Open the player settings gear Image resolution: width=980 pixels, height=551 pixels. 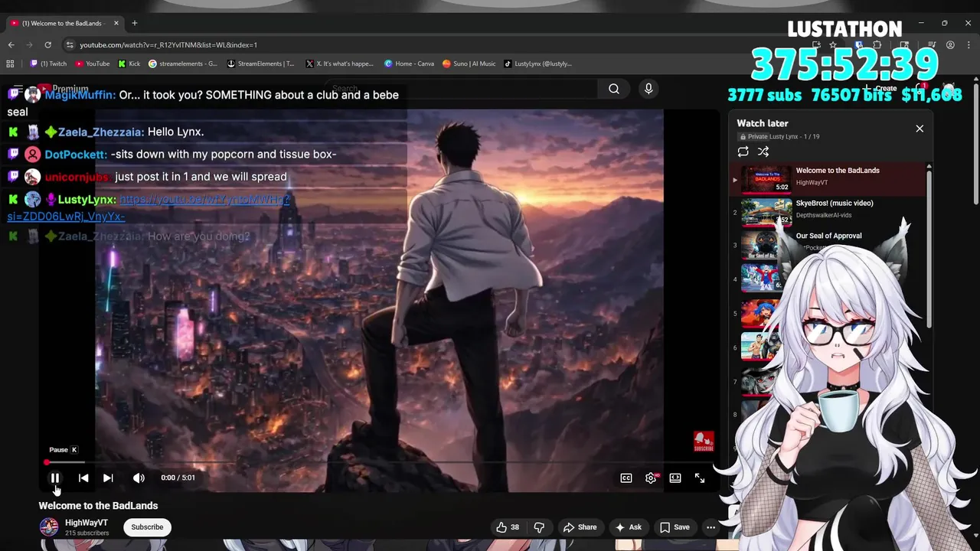point(651,478)
